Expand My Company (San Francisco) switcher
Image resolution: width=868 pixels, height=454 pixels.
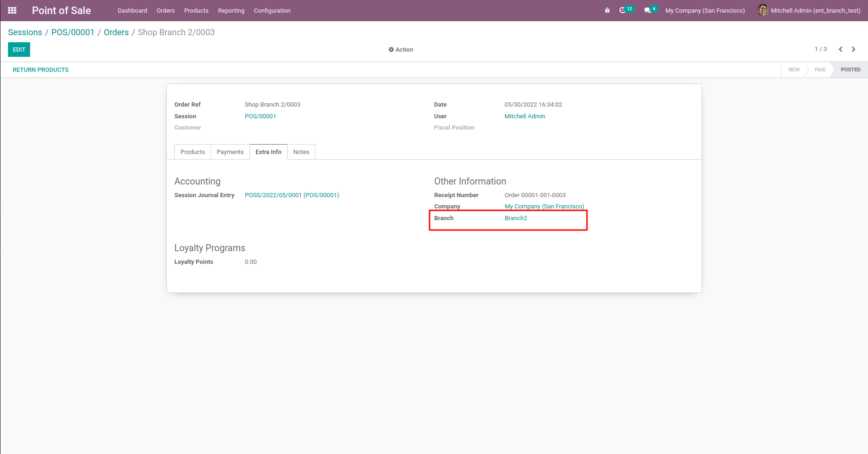705,11
